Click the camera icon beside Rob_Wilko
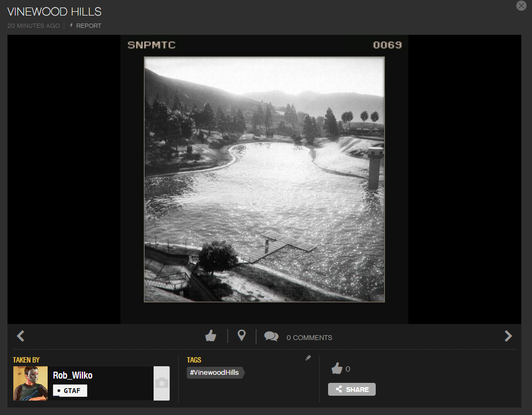532x415 pixels. 162,383
